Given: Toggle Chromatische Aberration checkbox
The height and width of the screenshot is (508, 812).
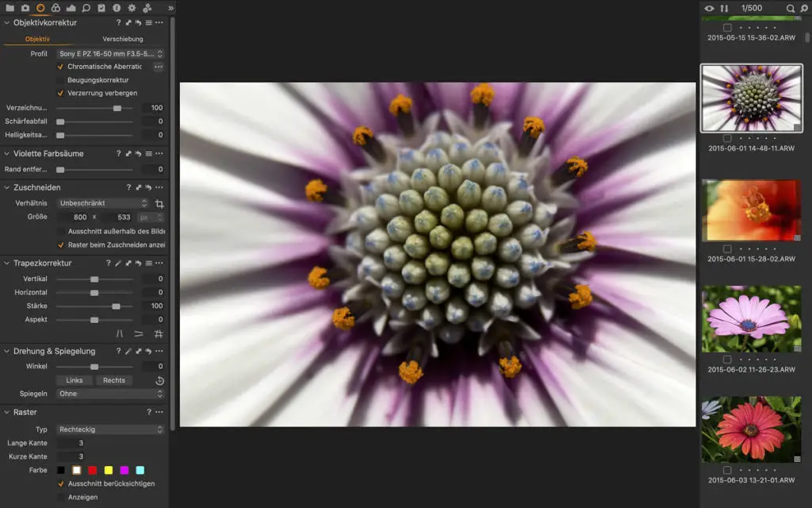Looking at the screenshot, I should click(x=60, y=67).
